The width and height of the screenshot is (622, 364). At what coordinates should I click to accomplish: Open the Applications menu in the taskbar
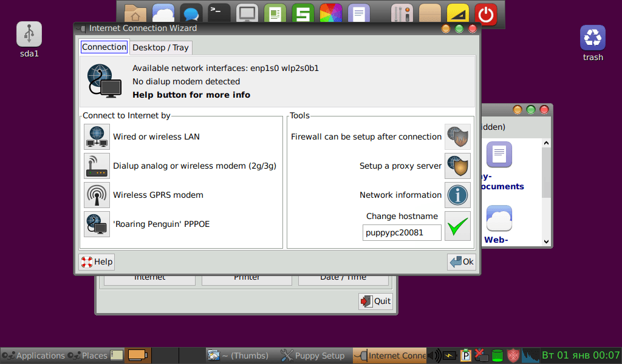tap(33, 356)
